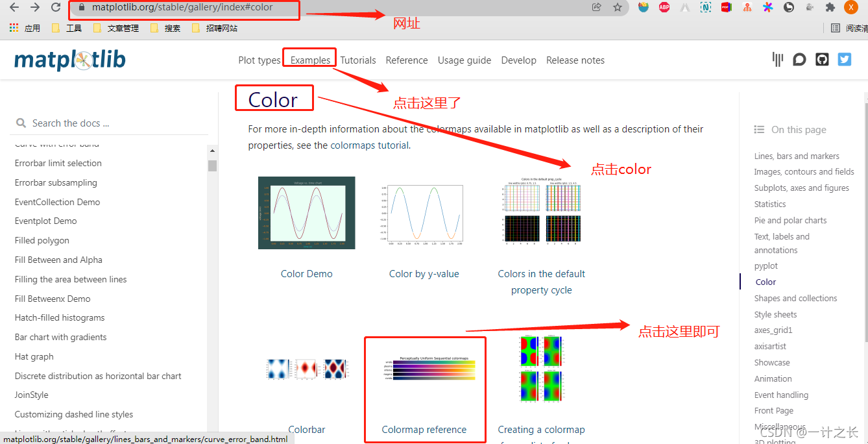868x444 pixels.
Task: Open the colorful asterisk extension icon
Action: tap(768, 8)
